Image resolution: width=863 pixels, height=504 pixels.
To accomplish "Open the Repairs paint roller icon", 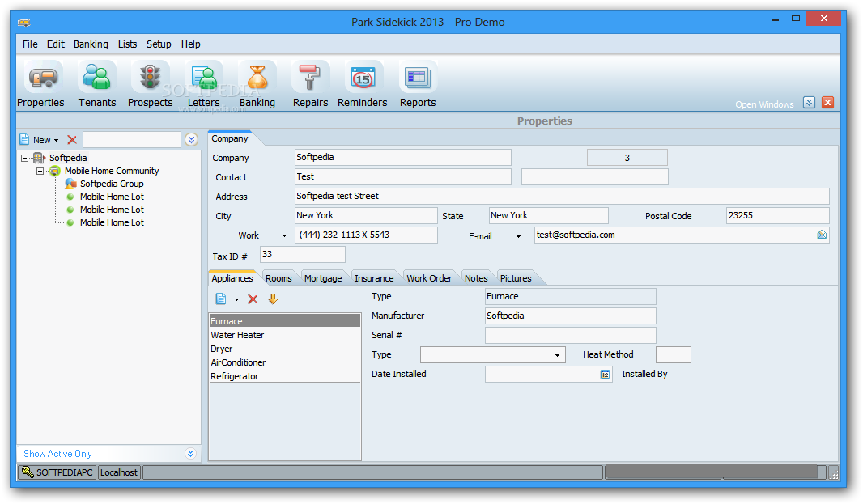I will [310, 78].
